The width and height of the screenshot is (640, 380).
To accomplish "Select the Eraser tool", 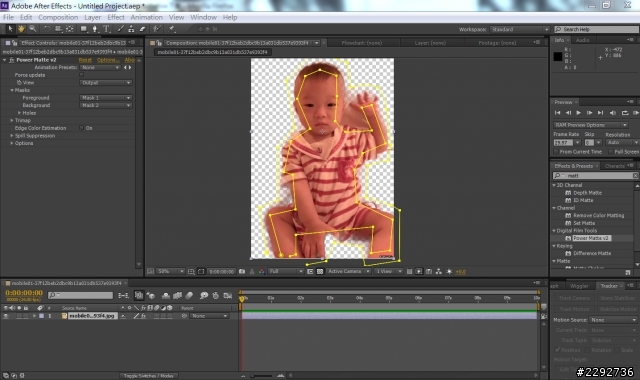I will click(142, 29).
